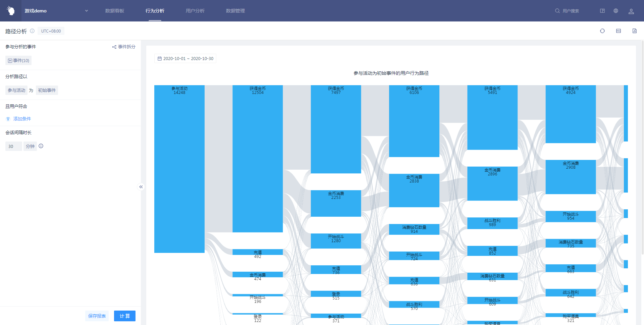The width and height of the screenshot is (644, 325).
Task: Click the app logo in the top-left corner
Action: pos(11,11)
